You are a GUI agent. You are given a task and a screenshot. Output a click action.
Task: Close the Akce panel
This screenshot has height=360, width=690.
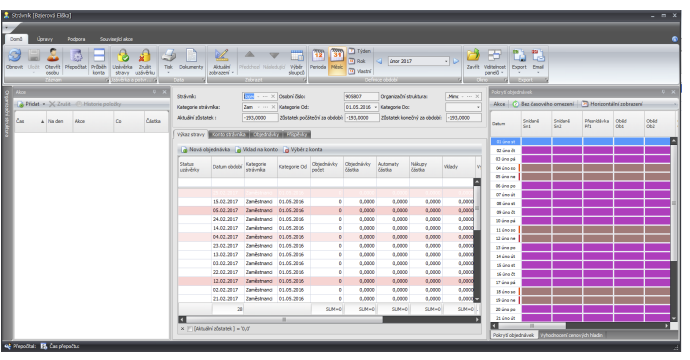(164, 92)
